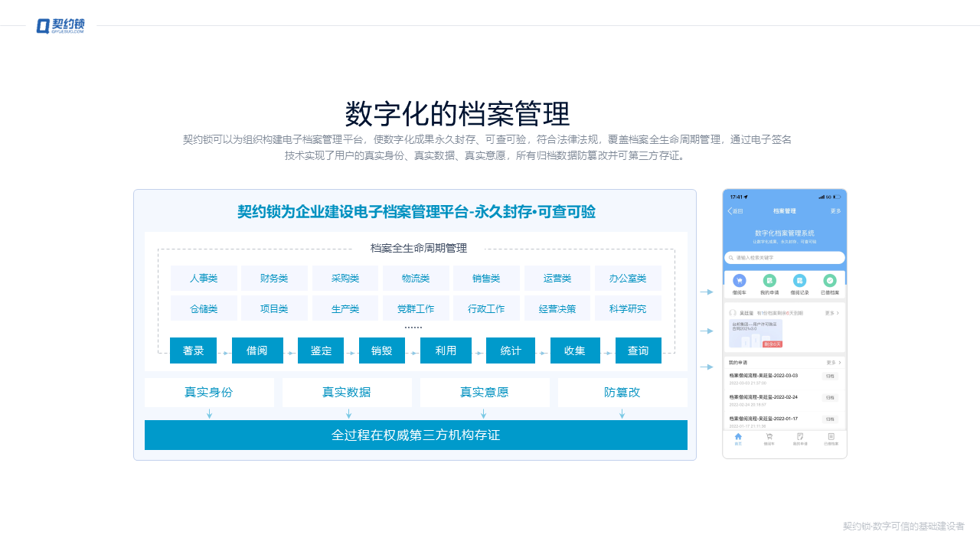Select the 财务类 archive category

tap(274, 279)
